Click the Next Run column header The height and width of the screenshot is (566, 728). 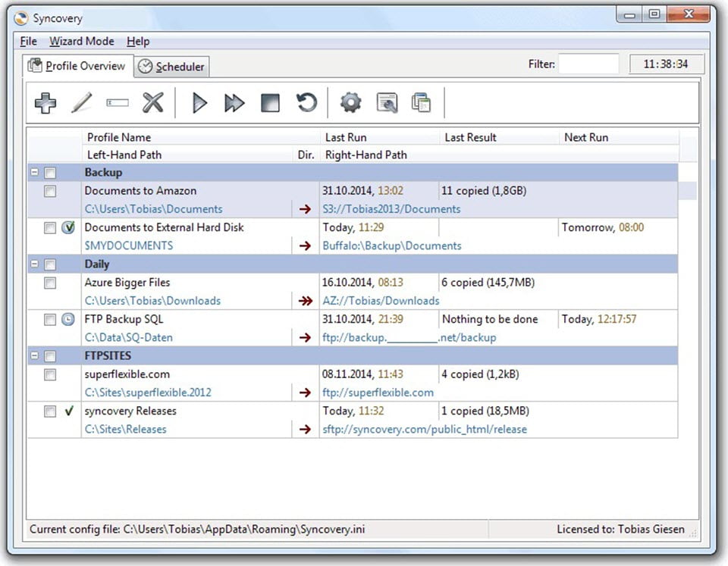[619, 137]
